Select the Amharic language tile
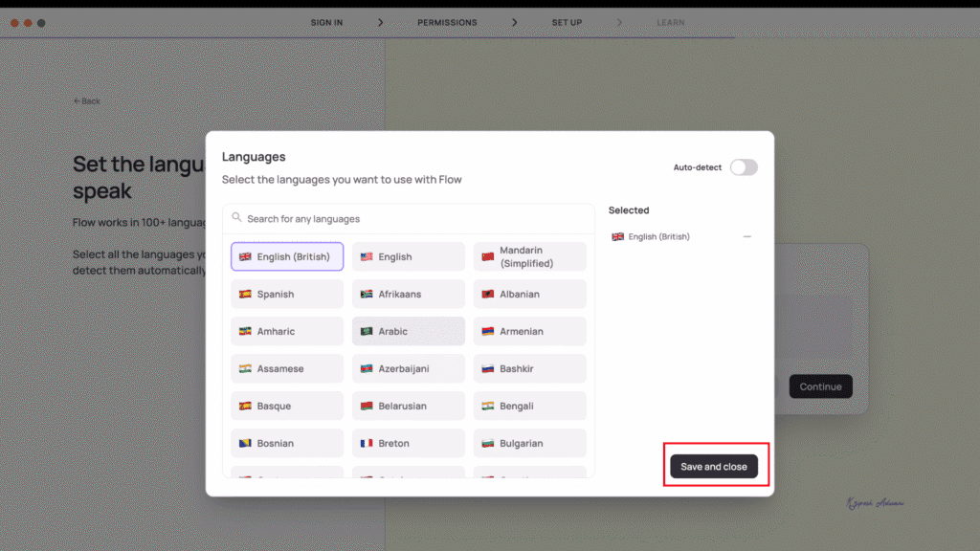Viewport: 980px width, 551px height. [x=287, y=331]
